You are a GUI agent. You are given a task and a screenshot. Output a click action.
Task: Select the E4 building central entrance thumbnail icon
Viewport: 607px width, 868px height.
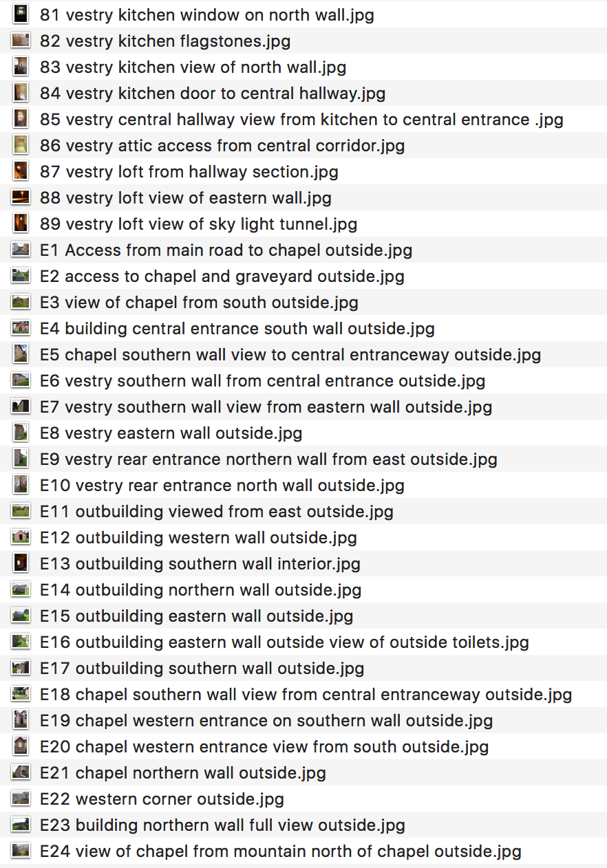(x=21, y=328)
